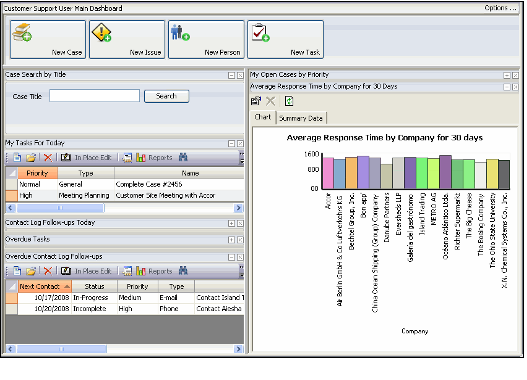Screen dimensions: 527x380
Task: Close the Overdue Tasks panel
Action: [x=240, y=240]
